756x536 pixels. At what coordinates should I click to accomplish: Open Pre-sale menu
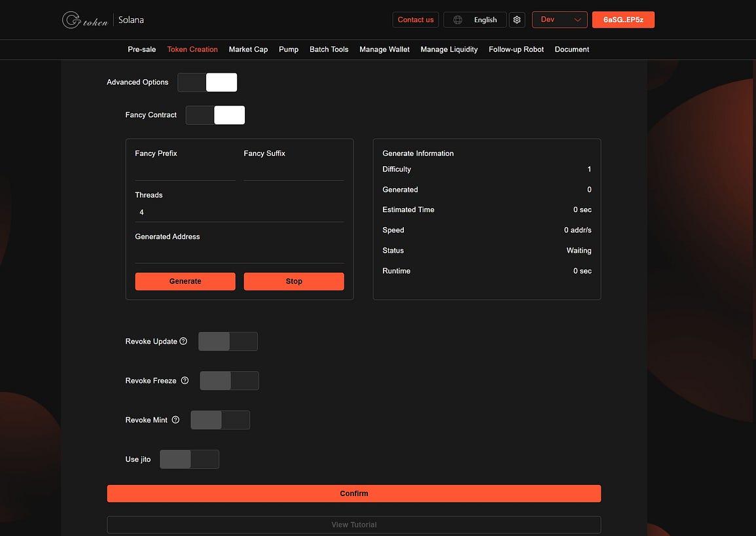point(142,49)
